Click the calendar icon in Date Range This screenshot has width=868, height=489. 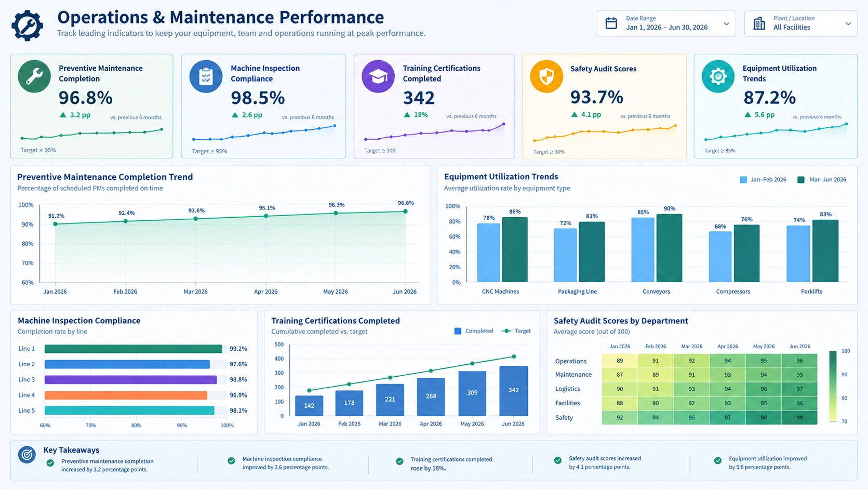tap(611, 23)
